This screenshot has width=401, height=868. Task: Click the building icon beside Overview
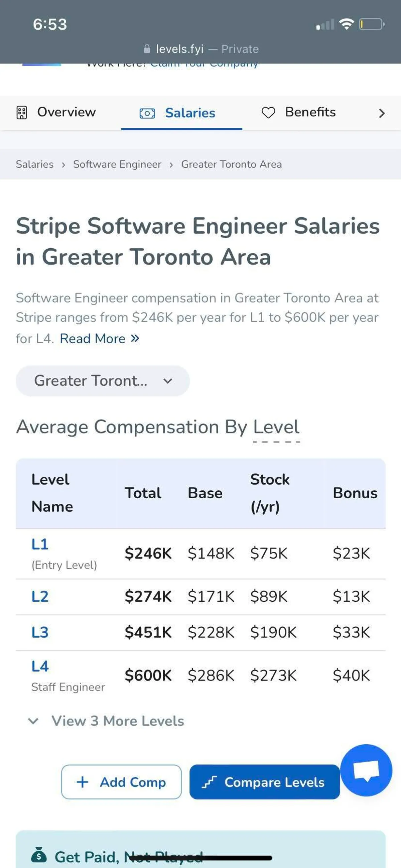[x=22, y=113]
